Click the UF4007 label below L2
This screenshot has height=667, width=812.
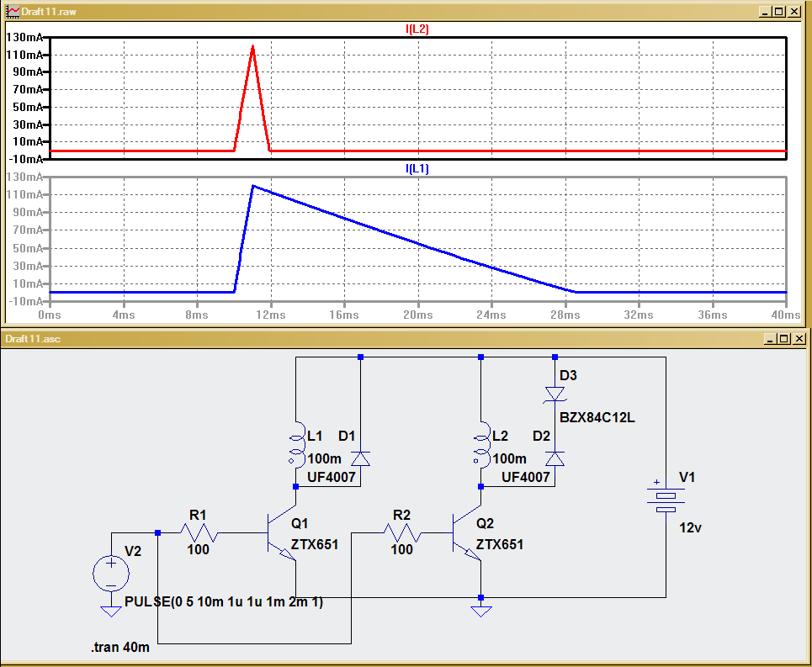coord(526,477)
